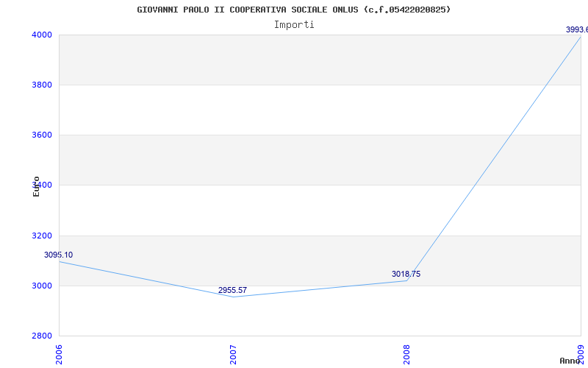Click the 3000 y-axis tick label
The image size is (588, 368).
click(x=41, y=286)
